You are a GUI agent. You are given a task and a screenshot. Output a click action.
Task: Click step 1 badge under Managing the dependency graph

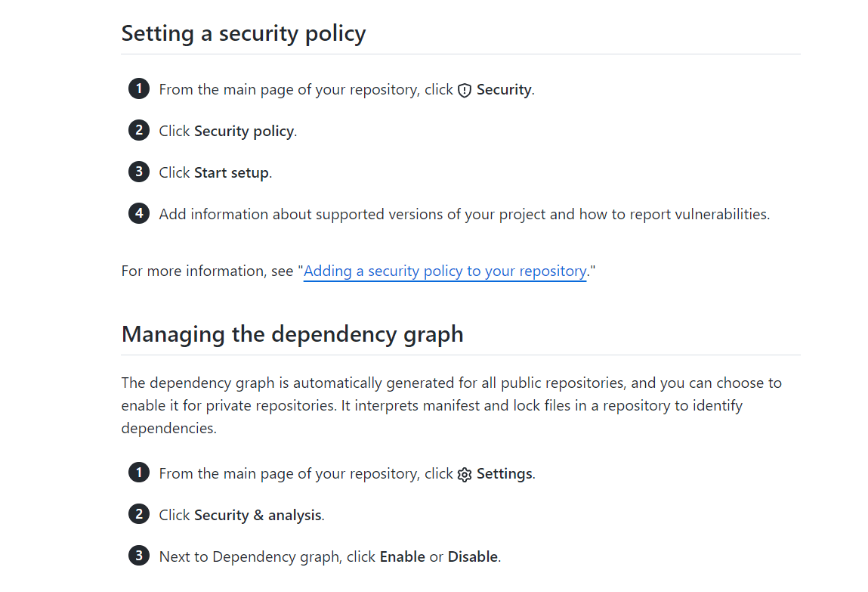[x=139, y=473]
